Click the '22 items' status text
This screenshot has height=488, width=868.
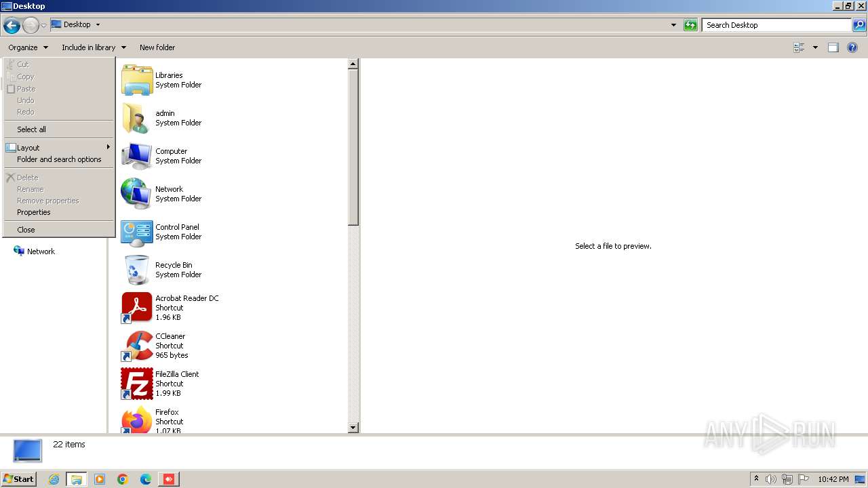point(69,445)
